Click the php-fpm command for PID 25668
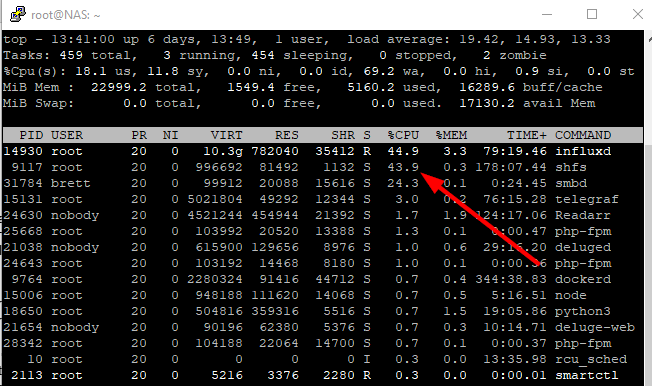Viewport: 652px width, 386px height. pos(583,231)
